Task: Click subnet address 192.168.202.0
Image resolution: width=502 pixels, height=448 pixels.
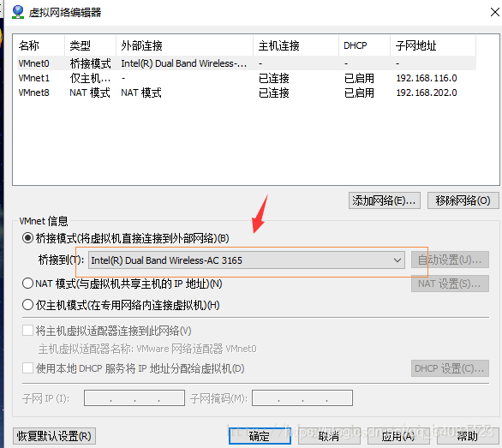Action: 427,93
